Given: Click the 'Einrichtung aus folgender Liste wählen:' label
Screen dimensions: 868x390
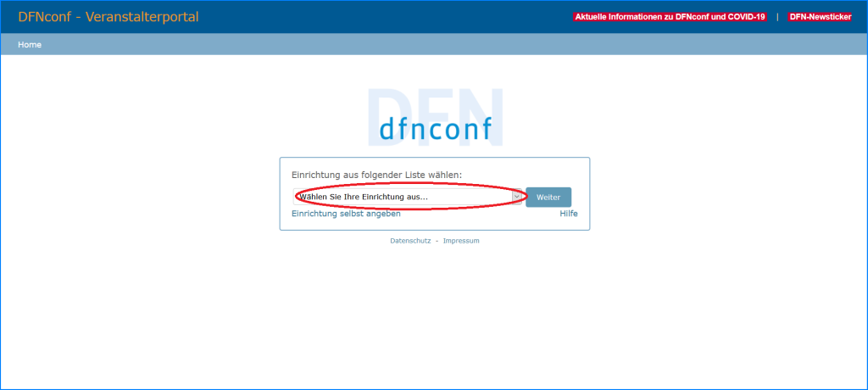Looking at the screenshot, I should pyautogui.click(x=376, y=175).
